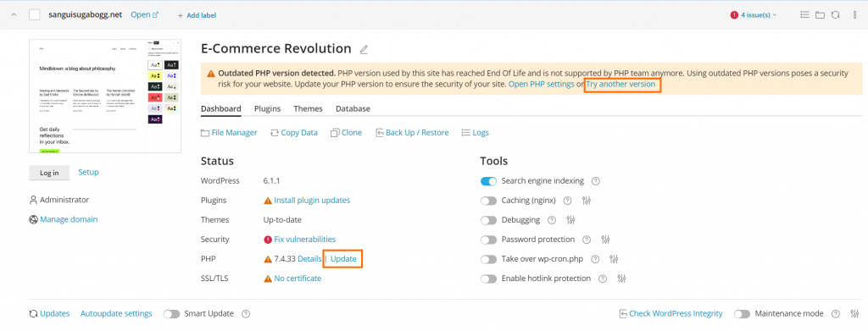
Task: Show help for Take over wp-cron.php
Action: [x=595, y=258]
